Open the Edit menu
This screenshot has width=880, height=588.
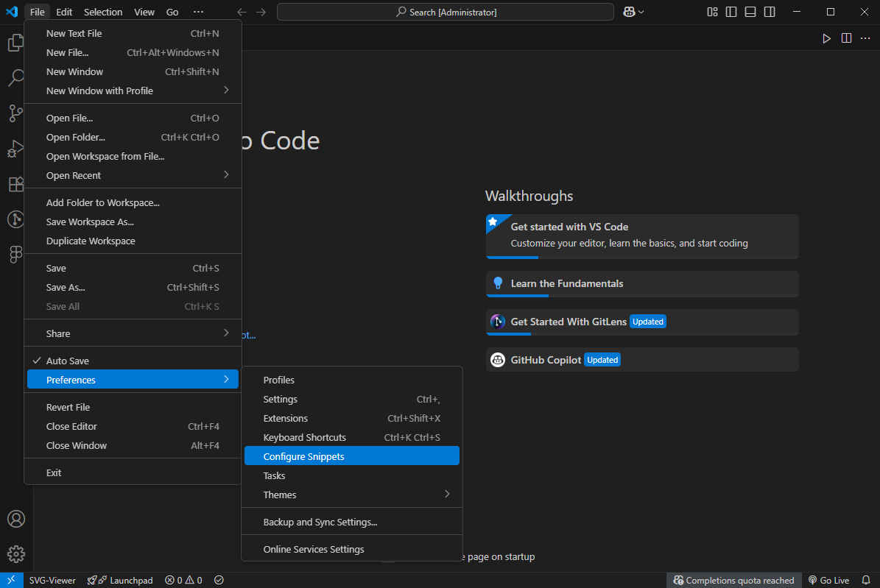point(64,12)
